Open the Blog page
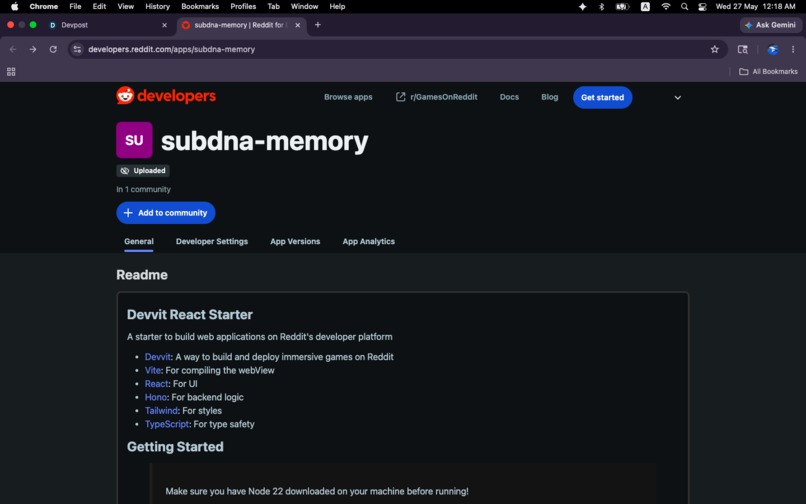 point(549,97)
